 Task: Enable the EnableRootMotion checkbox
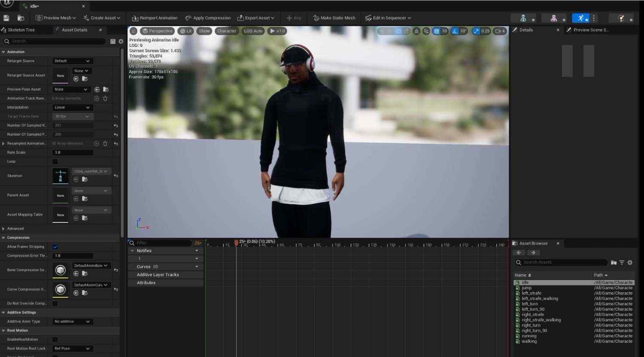point(55,339)
